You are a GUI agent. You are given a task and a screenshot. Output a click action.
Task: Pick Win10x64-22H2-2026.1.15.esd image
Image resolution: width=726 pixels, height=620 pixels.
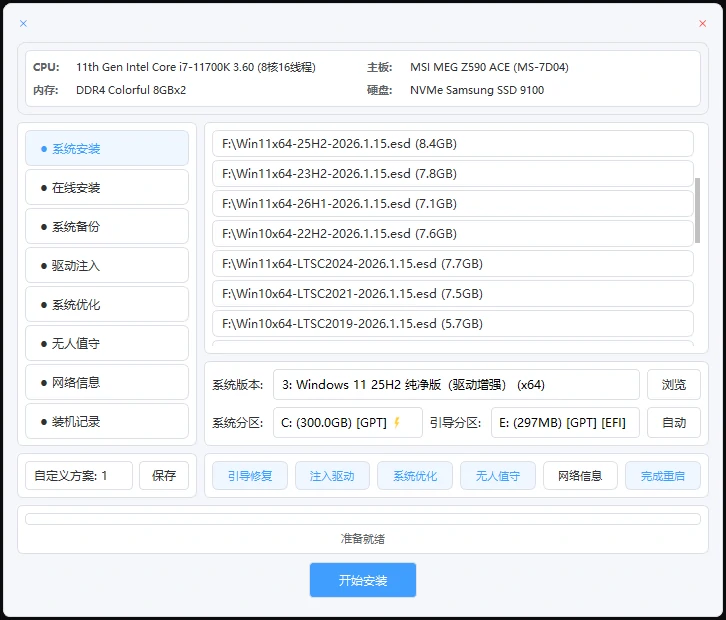point(453,233)
